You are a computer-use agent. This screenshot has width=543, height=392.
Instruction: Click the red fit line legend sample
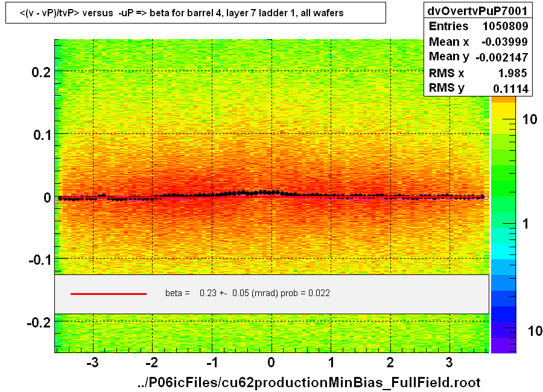(x=109, y=294)
